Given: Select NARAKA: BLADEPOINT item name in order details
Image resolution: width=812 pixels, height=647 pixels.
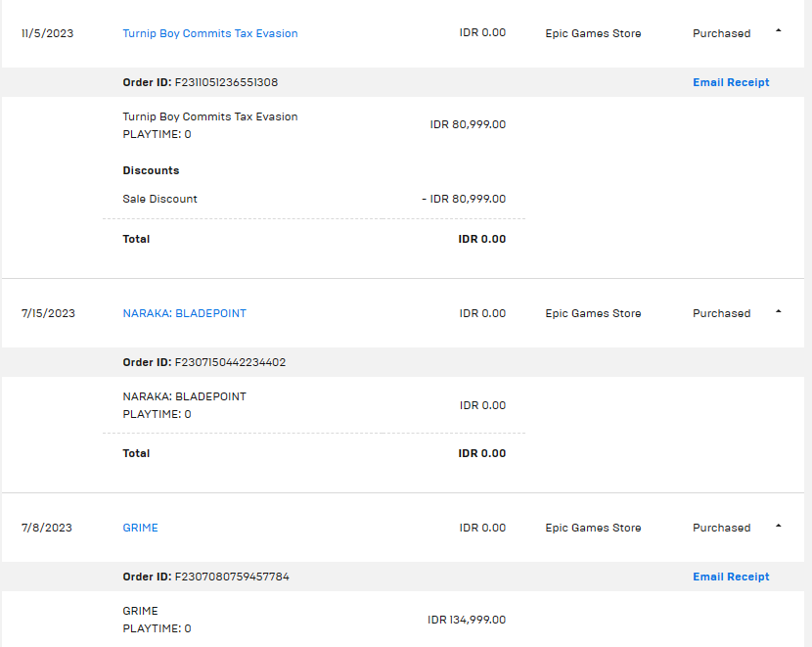Looking at the screenshot, I should tap(184, 396).
